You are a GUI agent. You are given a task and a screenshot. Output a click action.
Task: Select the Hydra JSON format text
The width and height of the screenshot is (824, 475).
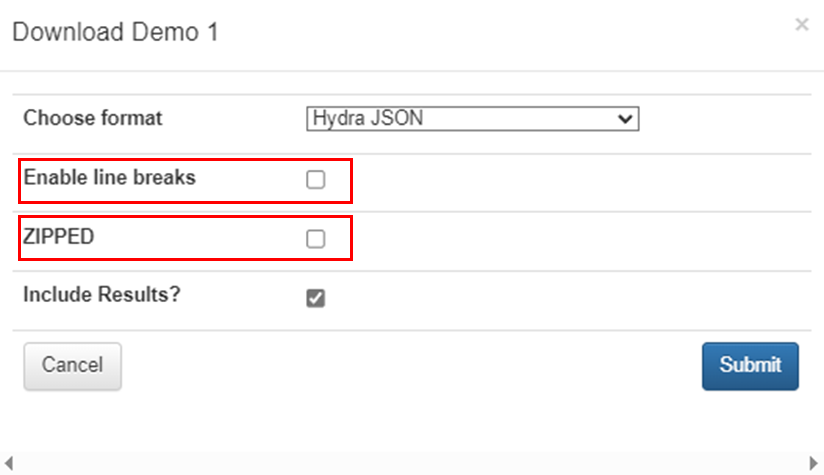click(x=368, y=119)
